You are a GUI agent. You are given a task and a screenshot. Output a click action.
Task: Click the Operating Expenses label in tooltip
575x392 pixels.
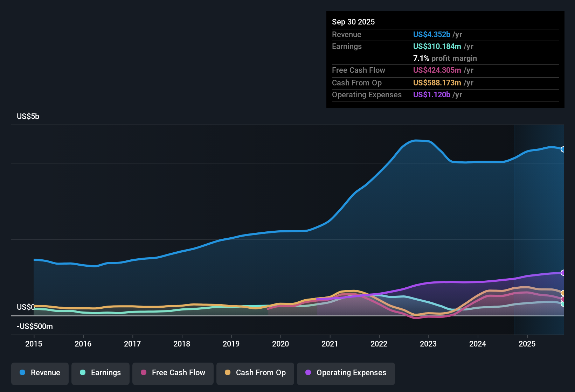(x=367, y=94)
